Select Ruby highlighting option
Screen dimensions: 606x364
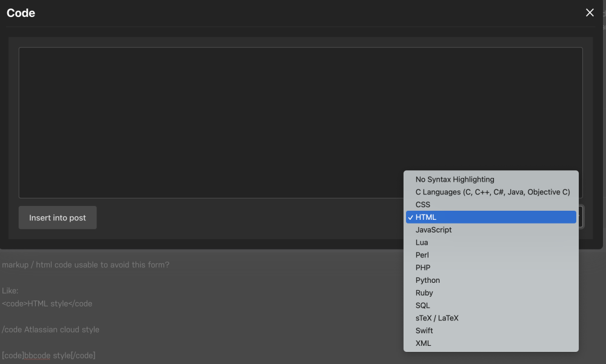pos(491,293)
